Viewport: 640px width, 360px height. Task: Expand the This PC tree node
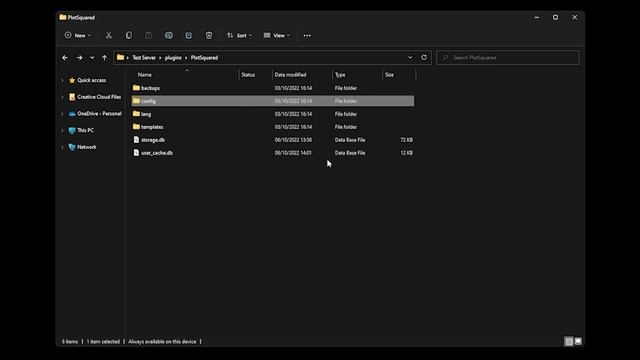(62, 131)
